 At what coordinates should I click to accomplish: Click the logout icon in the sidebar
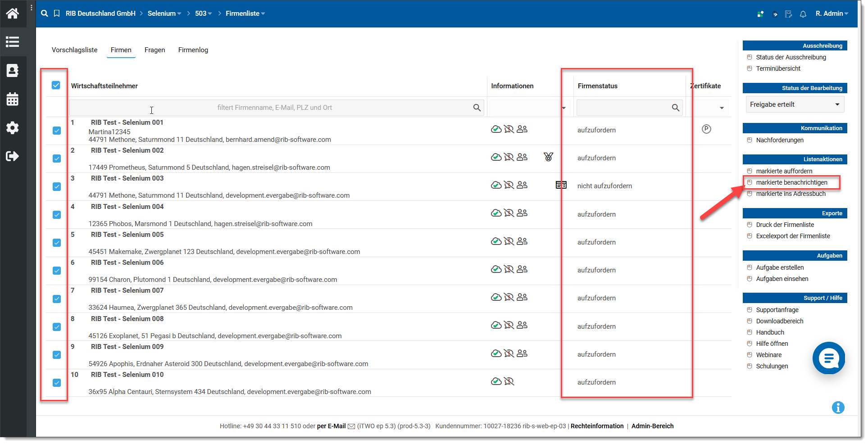(13, 156)
